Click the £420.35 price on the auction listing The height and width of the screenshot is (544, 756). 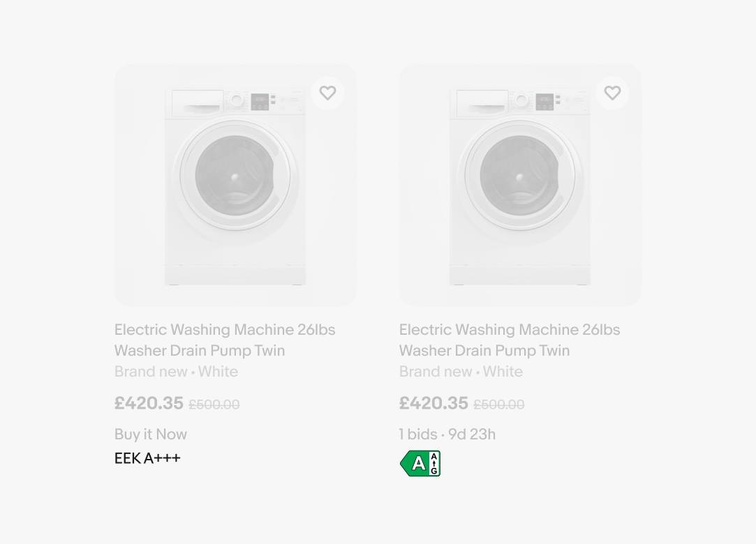[433, 403]
